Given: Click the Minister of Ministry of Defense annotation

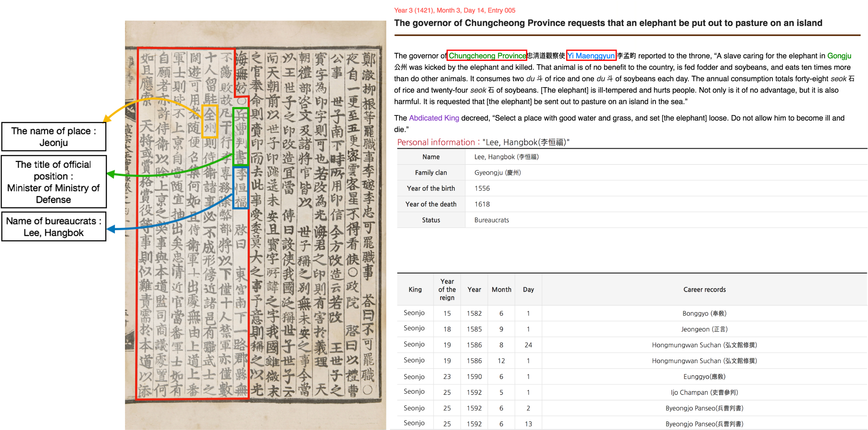Looking at the screenshot, I should (x=54, y=182).
